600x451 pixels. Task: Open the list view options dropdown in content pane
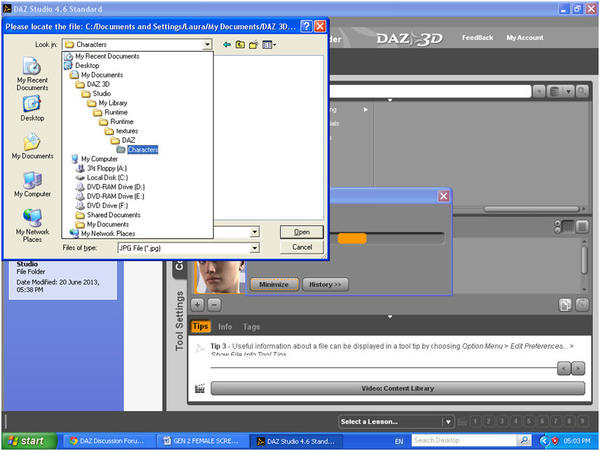coord(561,92)
